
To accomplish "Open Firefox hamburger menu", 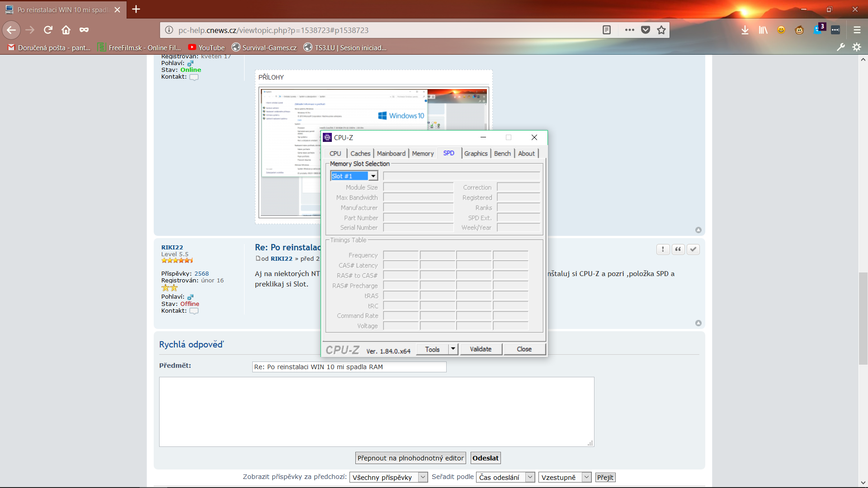I will pos(857,30).
